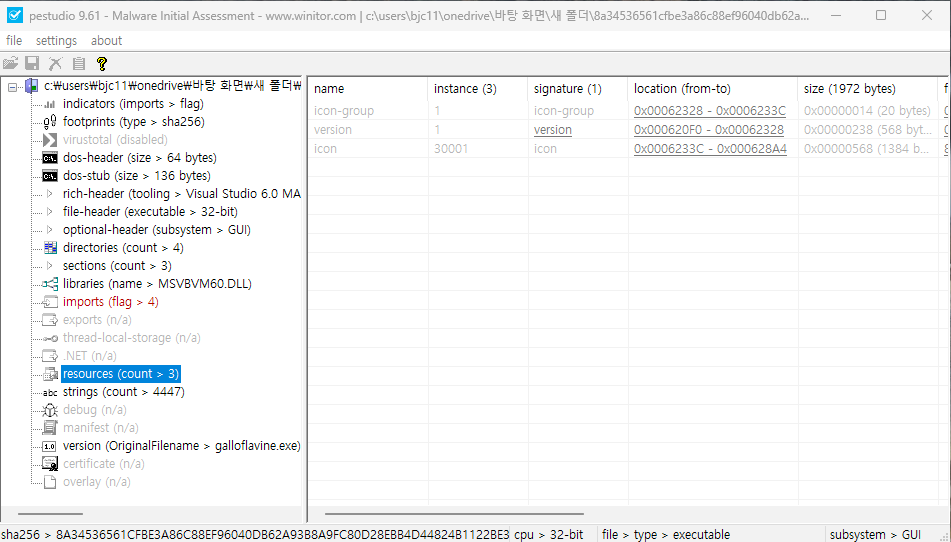Click the underlined version signature link
Viewport: 951px width, 542px height.
coord(552,130)
